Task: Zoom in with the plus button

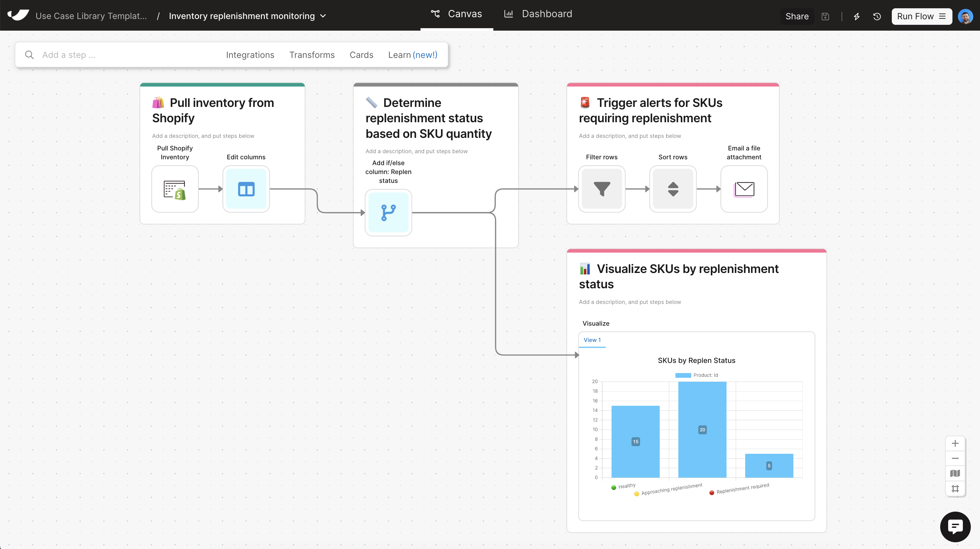Action: (955, 443)
